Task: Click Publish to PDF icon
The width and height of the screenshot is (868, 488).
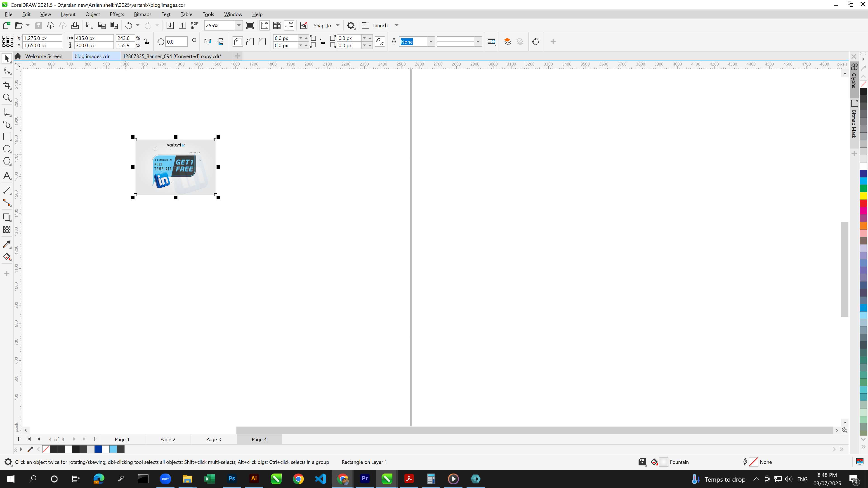Action: pos(194,26)
